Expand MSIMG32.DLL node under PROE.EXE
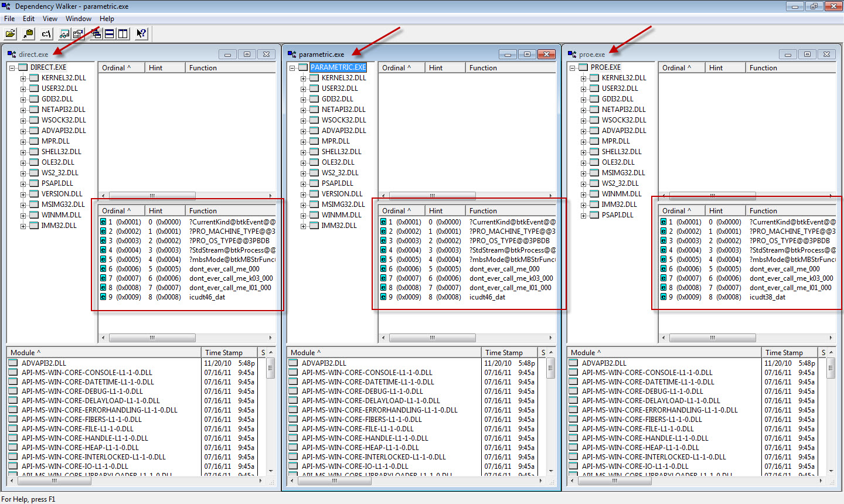 [x=583, y=173]
